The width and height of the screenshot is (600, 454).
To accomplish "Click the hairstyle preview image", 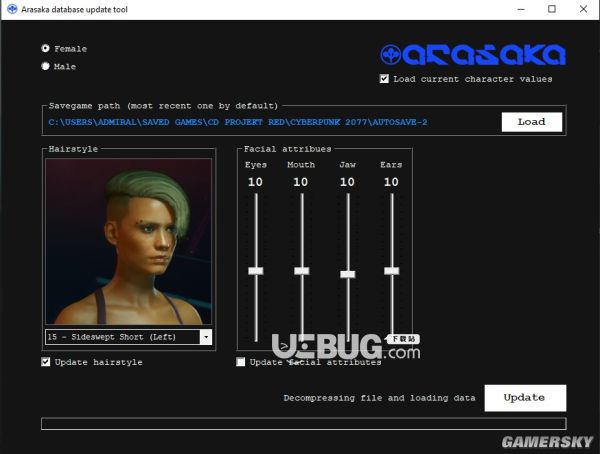I will click(128, 242).
